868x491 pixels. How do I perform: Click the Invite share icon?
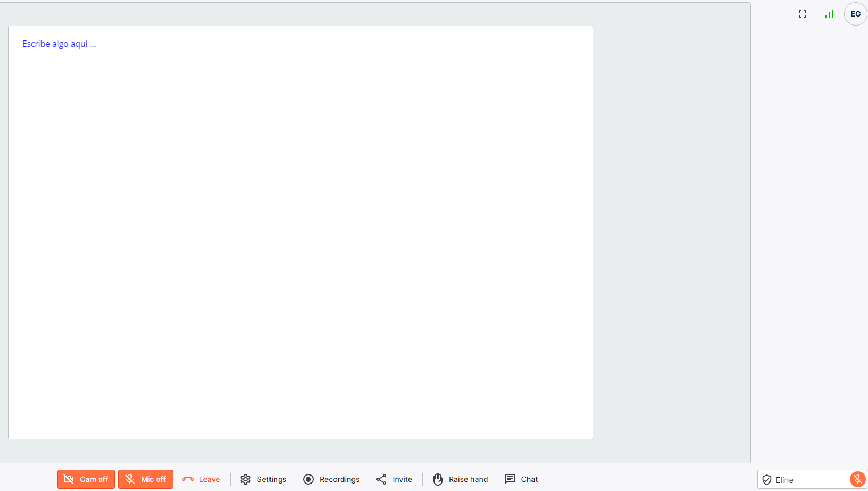pyautogui.click(x=381, y=479)
